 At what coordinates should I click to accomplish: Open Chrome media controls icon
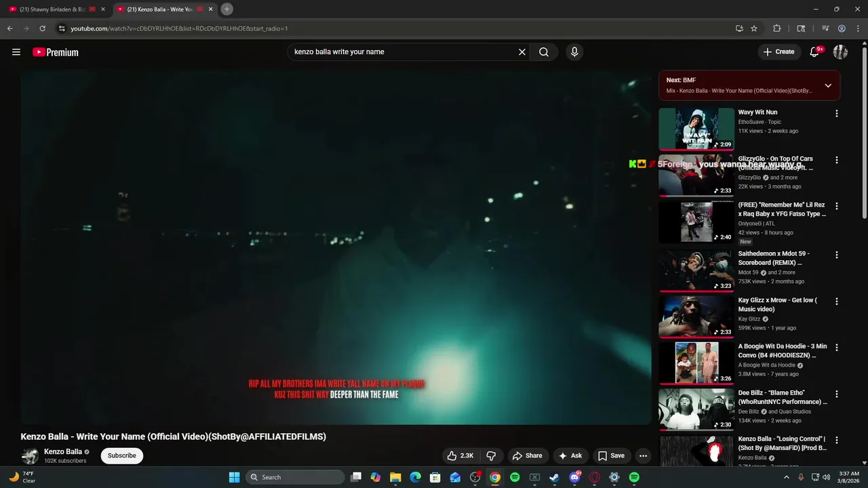coord(825,28)
